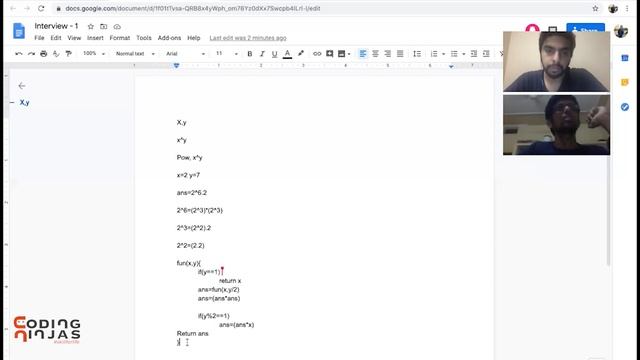This screenshot has height=360, width=640.
Task: Open the Arial font dropdown
Action: (x=185, y=53)
